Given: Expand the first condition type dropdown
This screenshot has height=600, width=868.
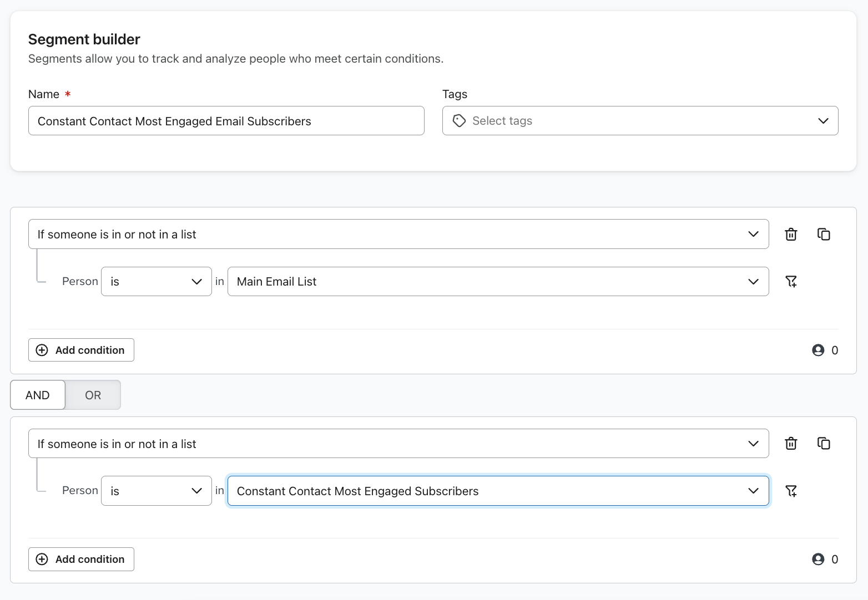Looking at the screenshot, I should coord(398,235).
